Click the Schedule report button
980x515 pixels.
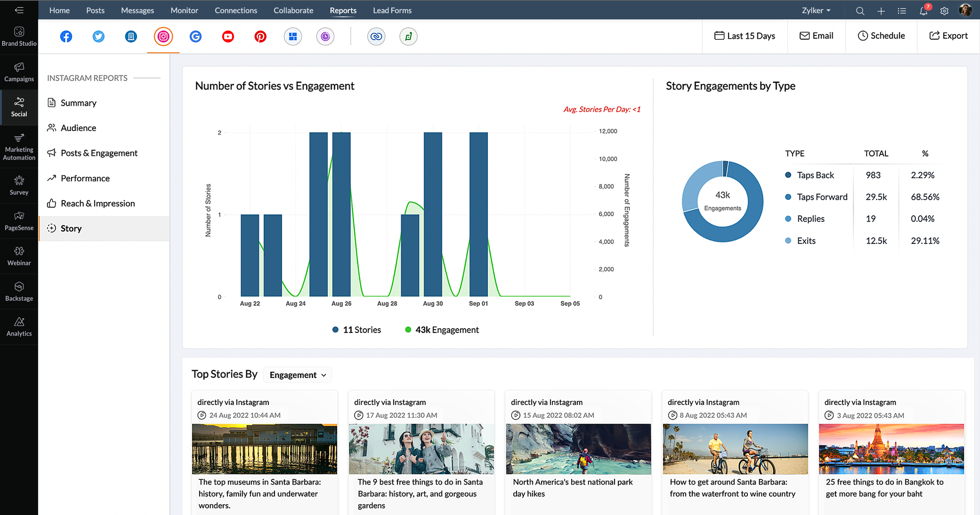(x=881, y=36)
